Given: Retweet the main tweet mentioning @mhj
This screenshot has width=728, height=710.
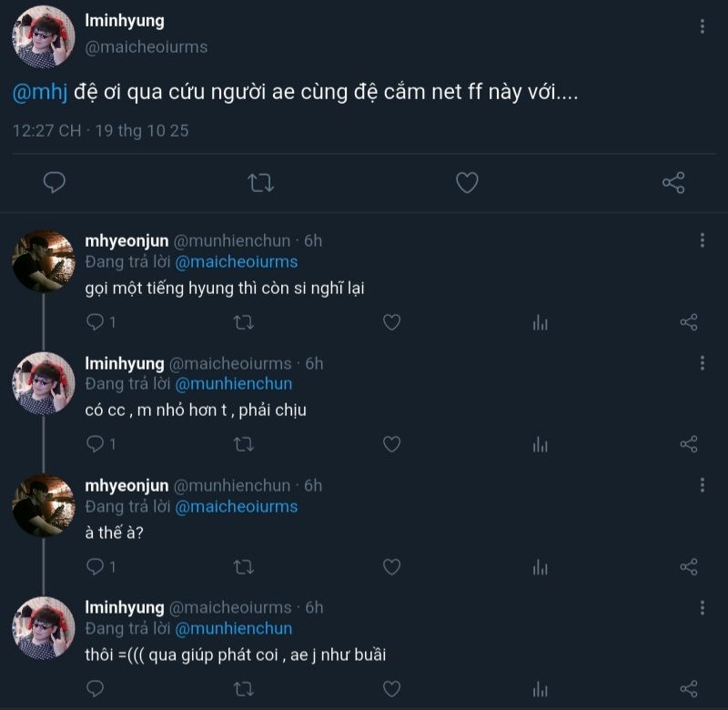Looking at the screenshot, I should click(261, 183).
